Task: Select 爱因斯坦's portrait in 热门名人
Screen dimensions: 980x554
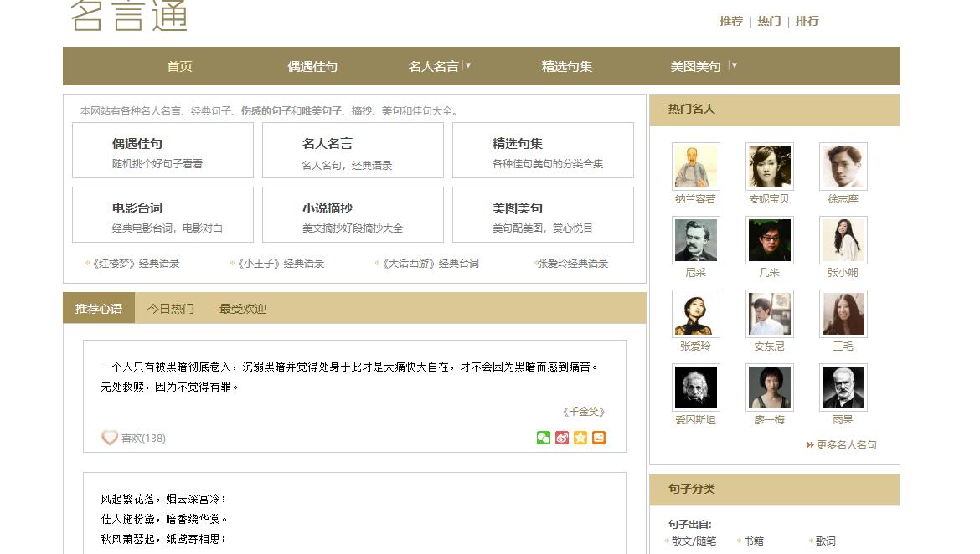Action: coord(695,387)
